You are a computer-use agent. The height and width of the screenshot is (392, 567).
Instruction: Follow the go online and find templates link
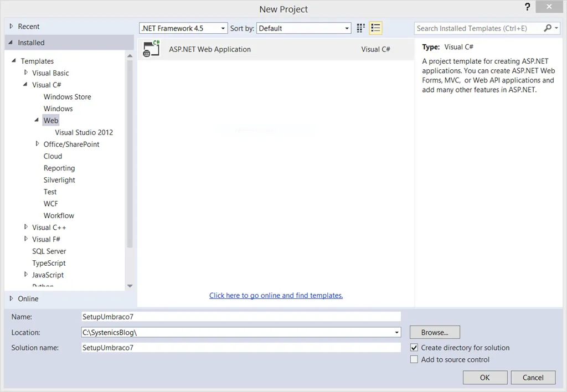click(276, 296)
